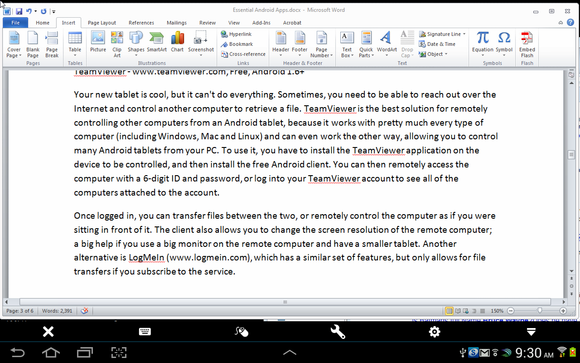Add a Drop Cap
This screenshot has width=580, height=363.
(x=407, y=44)
